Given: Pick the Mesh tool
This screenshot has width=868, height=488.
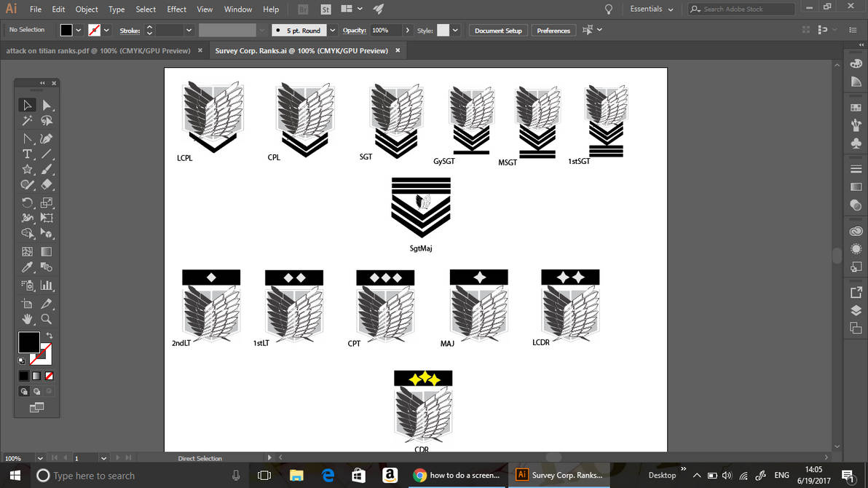Looking at the screenshot, I should click(26, 252).
